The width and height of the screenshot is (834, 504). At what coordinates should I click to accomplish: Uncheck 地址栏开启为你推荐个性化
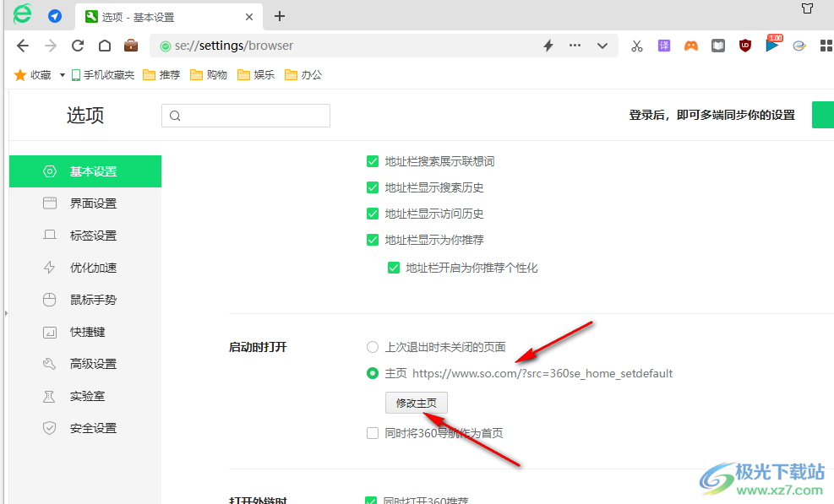[x=394, y=268]
